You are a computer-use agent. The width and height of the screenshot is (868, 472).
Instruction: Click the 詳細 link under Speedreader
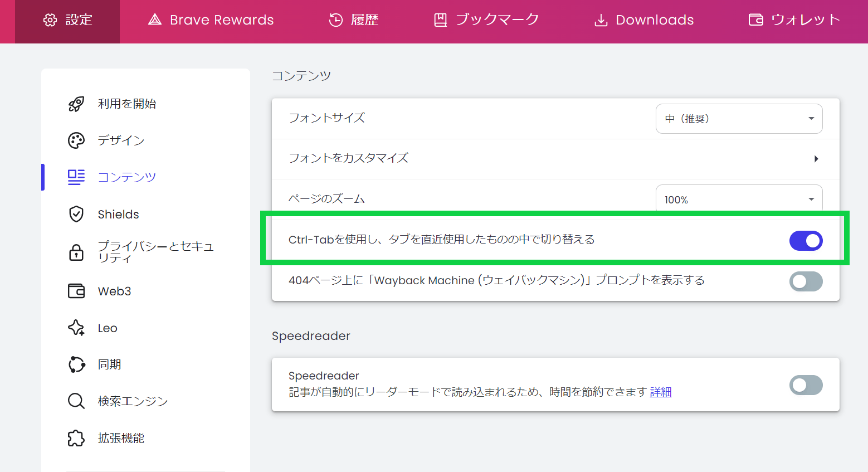point(661,392)
